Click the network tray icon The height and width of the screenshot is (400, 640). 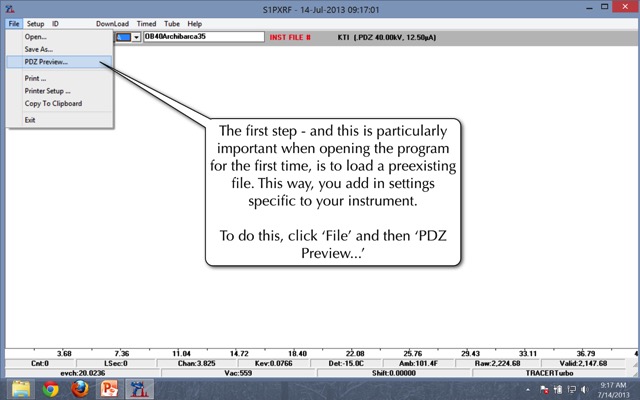tap(571, 390)
